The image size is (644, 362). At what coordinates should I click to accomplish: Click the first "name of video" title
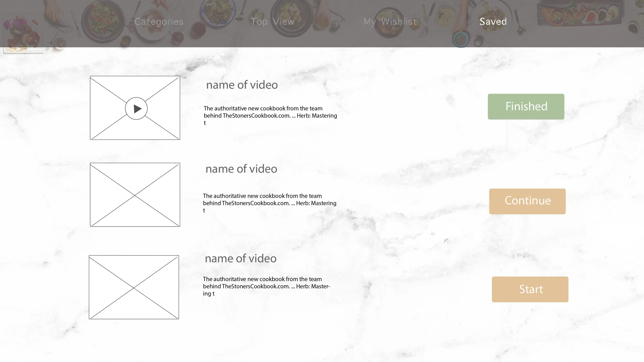[242, 85]
